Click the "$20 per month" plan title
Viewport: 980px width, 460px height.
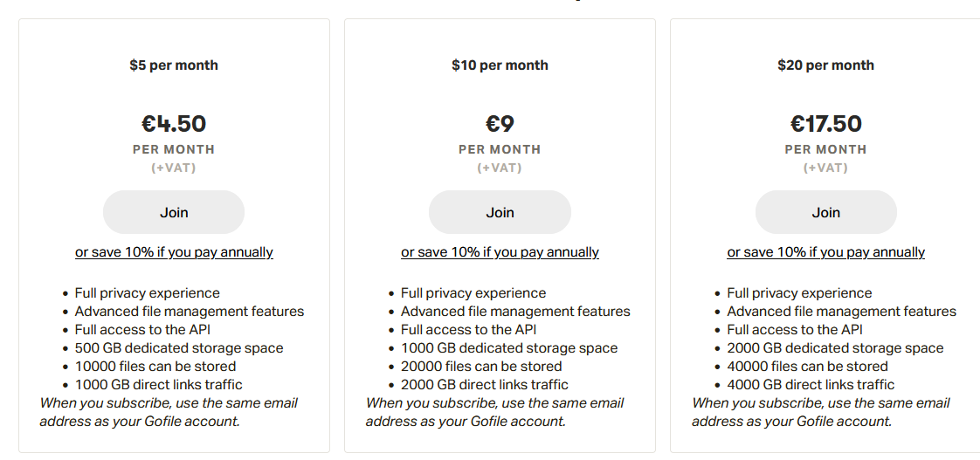(x=825, y=65)
